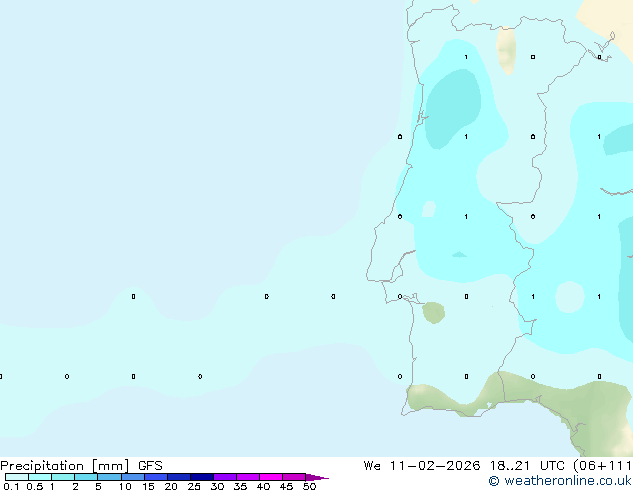Click the 35–40 mm violet legend swatch

coord(248,477)
